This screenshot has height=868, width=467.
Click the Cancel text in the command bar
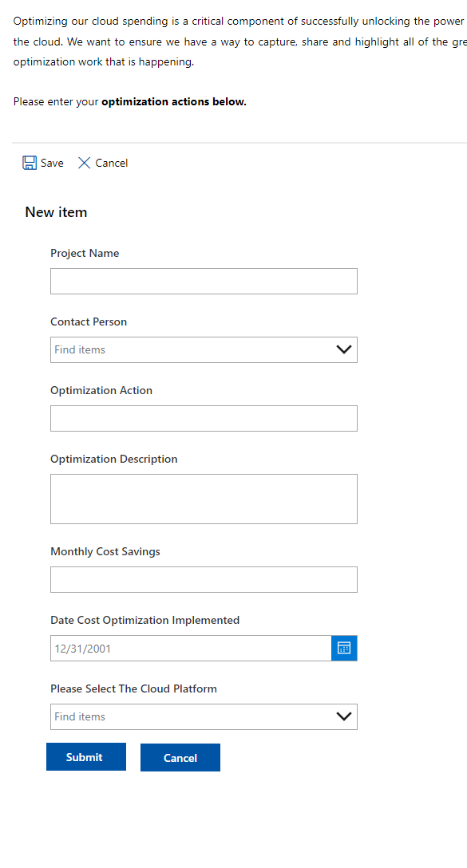coord(111,163)
